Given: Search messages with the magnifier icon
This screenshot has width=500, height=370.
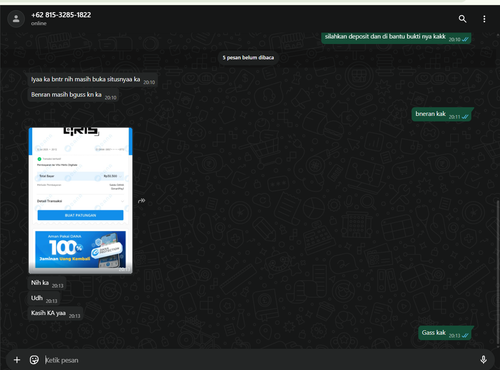Looking at the screenshot, I should 462,19.
